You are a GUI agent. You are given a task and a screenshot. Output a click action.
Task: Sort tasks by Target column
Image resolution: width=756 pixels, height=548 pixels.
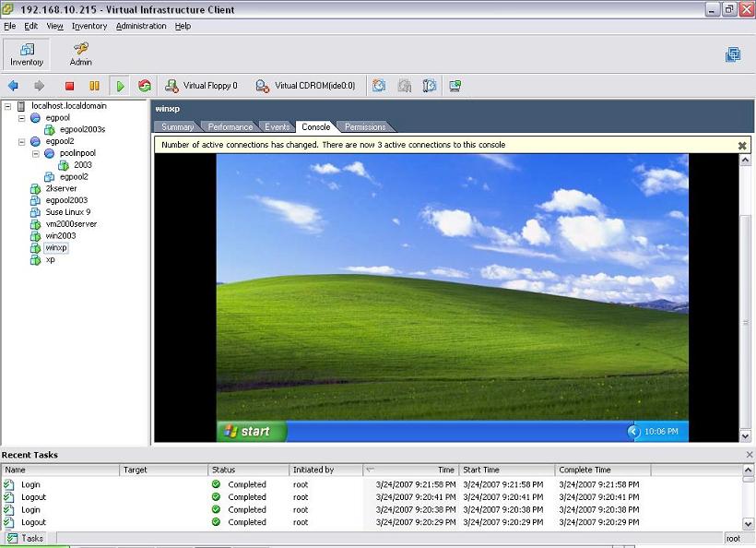(x=163, y=470)
